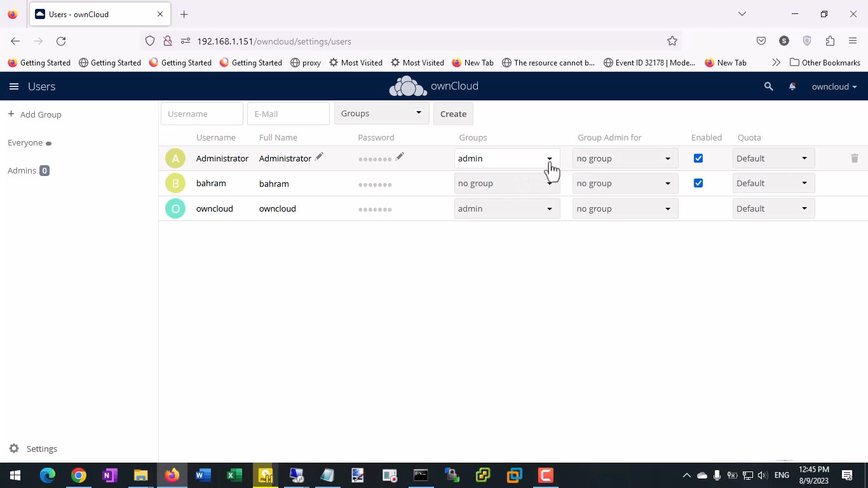Click the bahram password dots
This screenshot has height=488, width=868.
(375, 184)
